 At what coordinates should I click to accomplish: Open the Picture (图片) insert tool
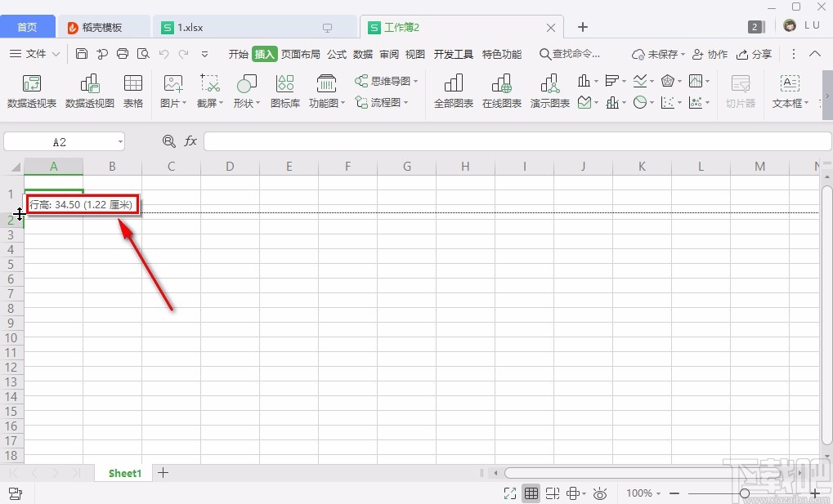coord(172,90)
